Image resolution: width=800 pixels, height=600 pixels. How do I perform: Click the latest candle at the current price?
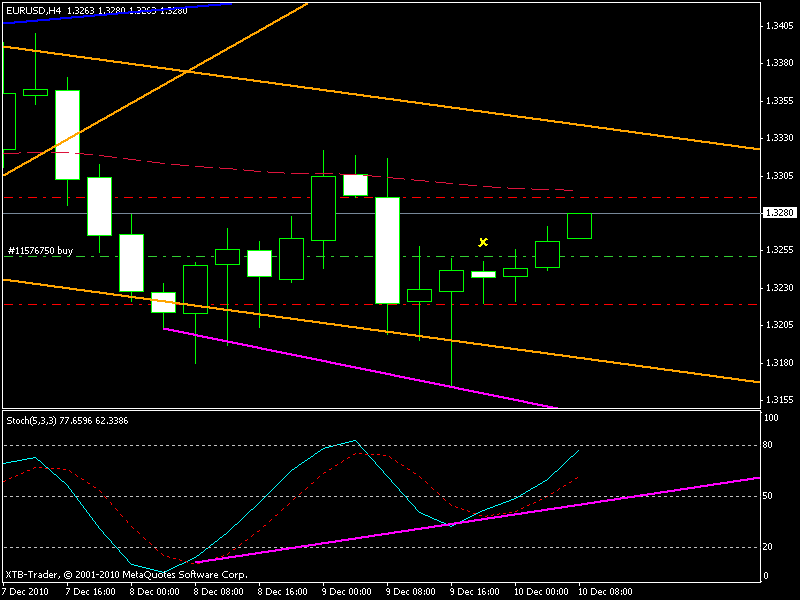[x=580, y=226]
